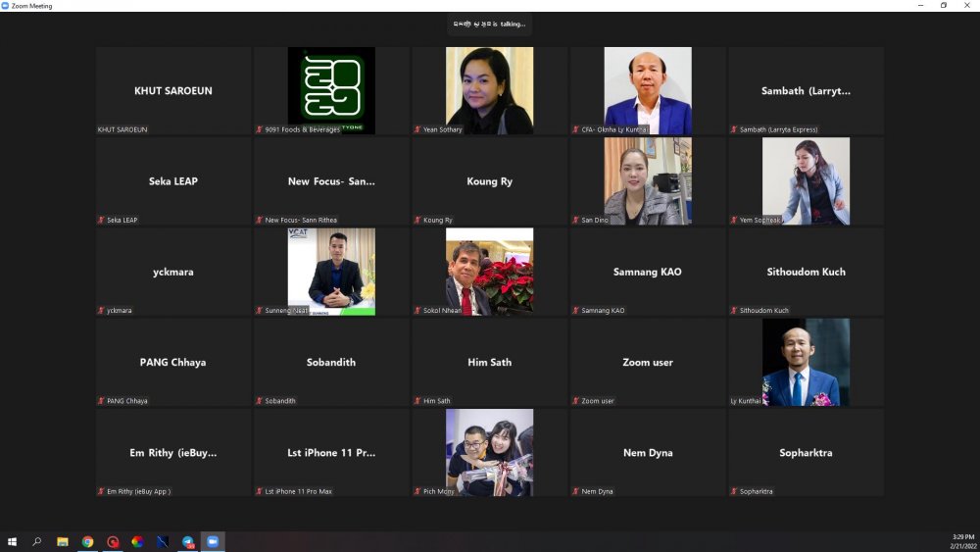Image resolution: width=980 pixels, height=552 pixels.
Task: Click Sokol Nhean's participant photo
Action: click(x=489, y=272)
